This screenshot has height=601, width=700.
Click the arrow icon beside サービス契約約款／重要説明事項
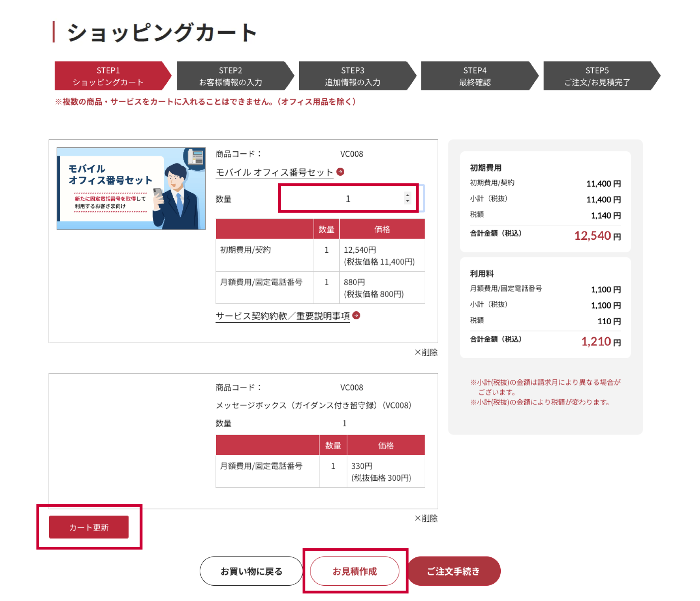tap(356, 315)
